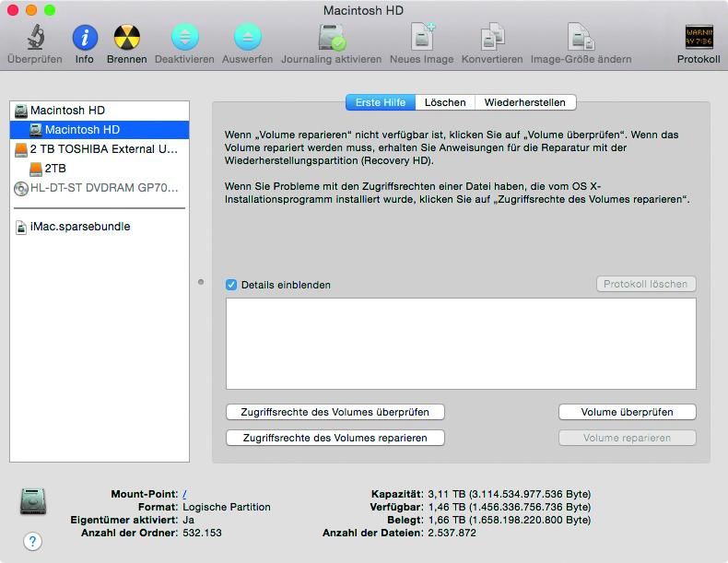Click the Auswerfen eject icon
Image resolution: width=728 pixels, height=563 pixels.
click(248, 37)
